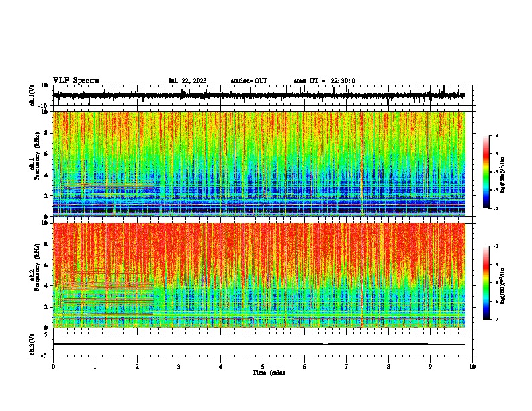Click the gap in ch.3 trace near 6.5 min

pyautogui.click(x=326, y=344)
